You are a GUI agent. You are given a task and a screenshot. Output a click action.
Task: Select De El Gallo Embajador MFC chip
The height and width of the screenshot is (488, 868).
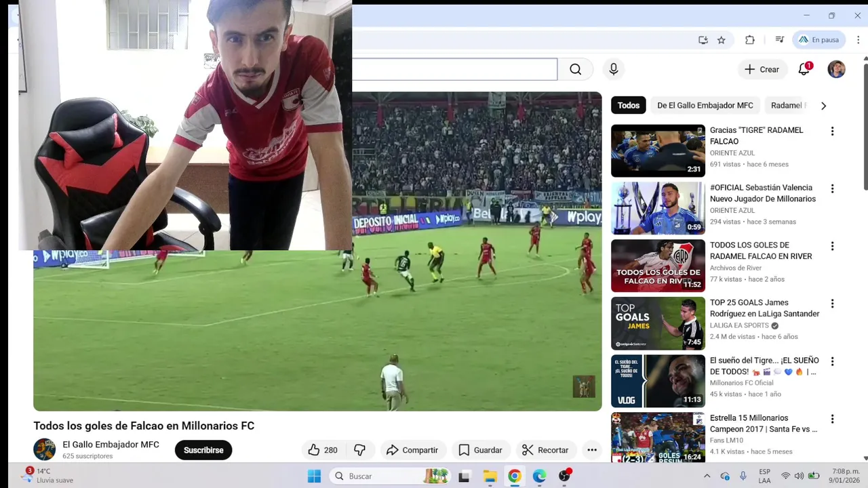tap(705, 105)
